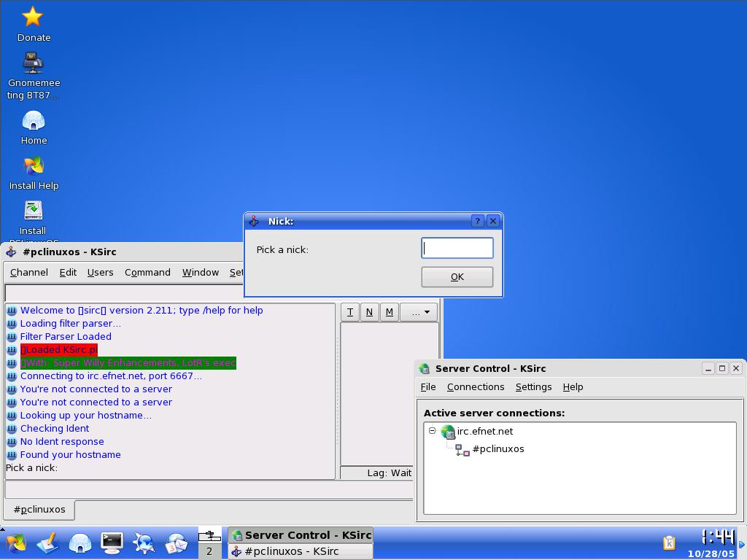Launch the Konqueror web browser gear icon
747x560 pixels.
tap(144, 543)
